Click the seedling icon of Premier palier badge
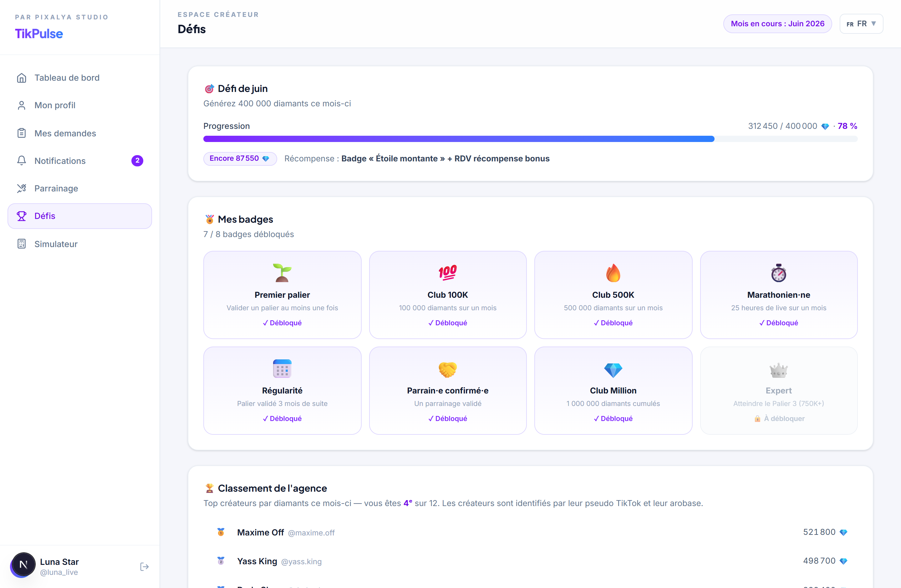This screenshot has width=901, height=588. [282, 273]
